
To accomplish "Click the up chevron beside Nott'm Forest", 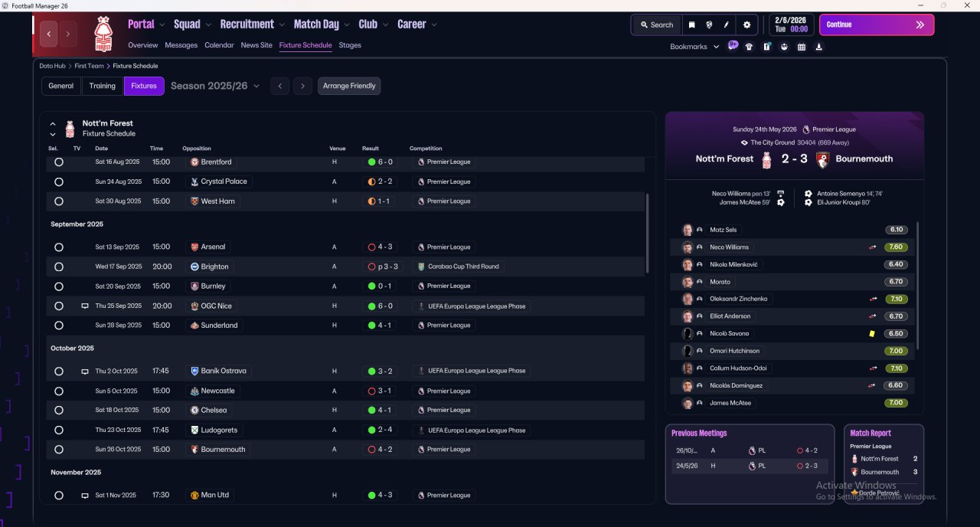I will click(x=53, y=123).
